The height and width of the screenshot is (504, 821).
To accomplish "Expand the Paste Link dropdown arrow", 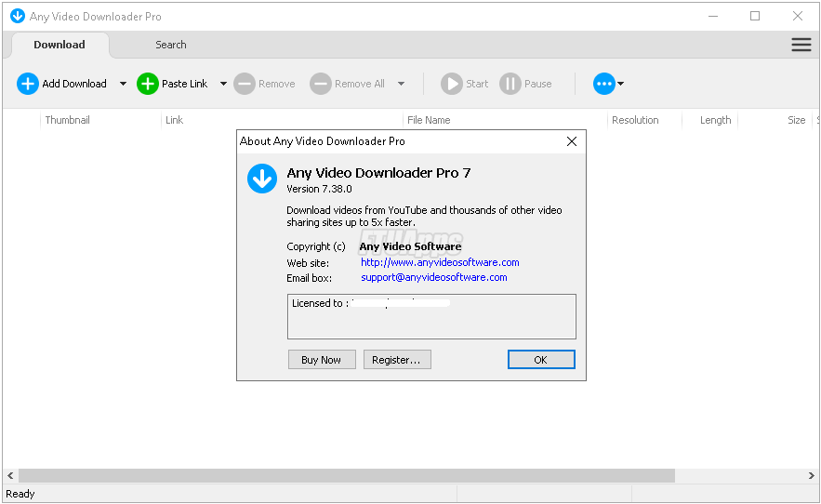I will pos(223,84).
